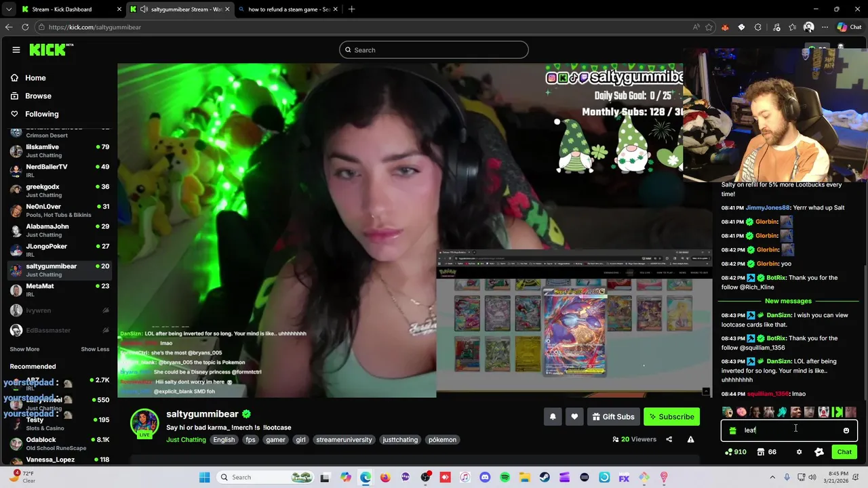Viewport: 868px width, 488px height.
Task: Select the fps tag
Action: coord(250,439)
